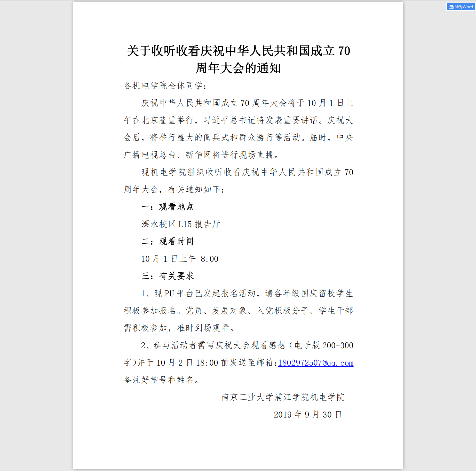476x471 pixels.
Task: Click the date 2019年9月30日
Action: point(308,414)
